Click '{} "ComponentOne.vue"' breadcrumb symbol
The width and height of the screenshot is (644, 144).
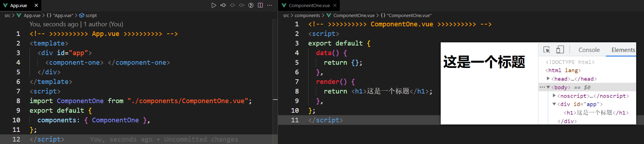[x=406, y=15]
